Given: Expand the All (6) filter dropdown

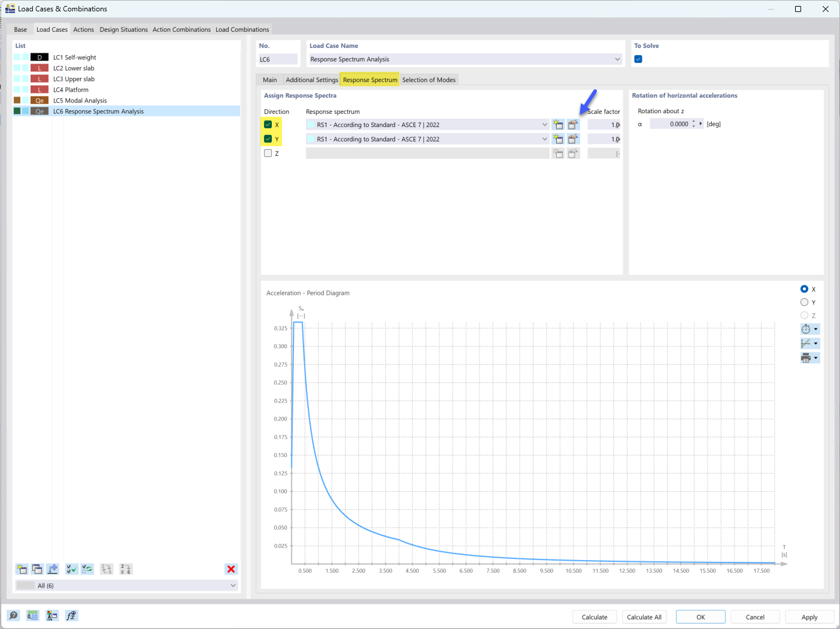Looking at the screenshot, I should coord(233,586).
